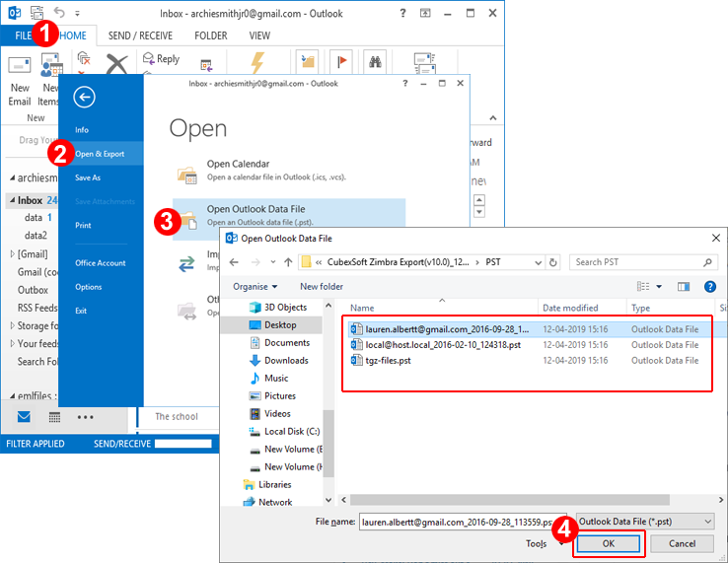Switch to the SEND / RECEIVE tab
Viewport: 728px width, 563px height.
pyautogui.click(x=140, y=35)
